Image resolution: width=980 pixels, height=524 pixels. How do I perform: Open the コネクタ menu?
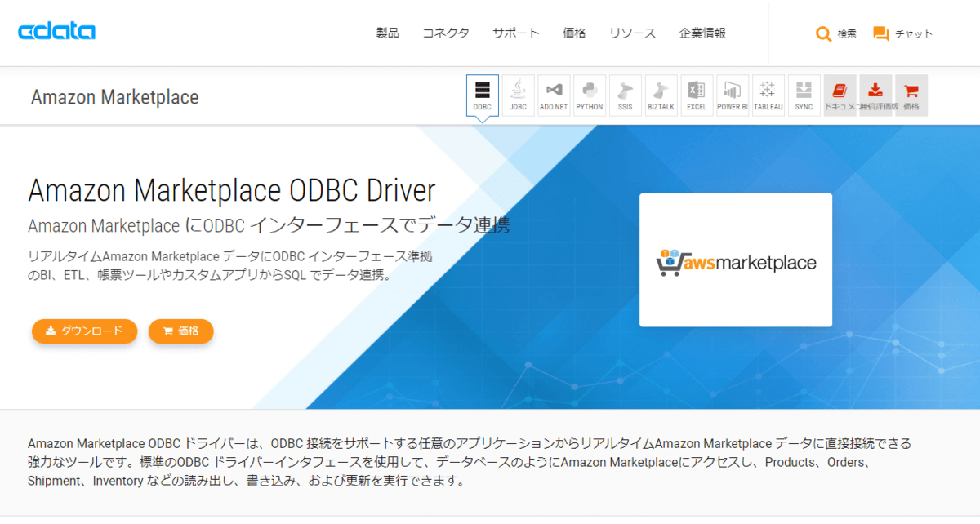pos(446,33)
